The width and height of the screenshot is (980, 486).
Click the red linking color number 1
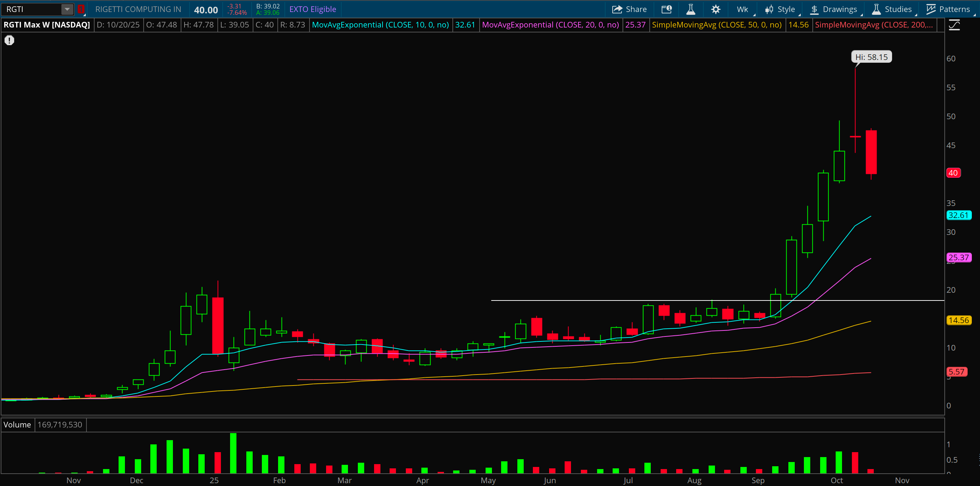point(81,9)
